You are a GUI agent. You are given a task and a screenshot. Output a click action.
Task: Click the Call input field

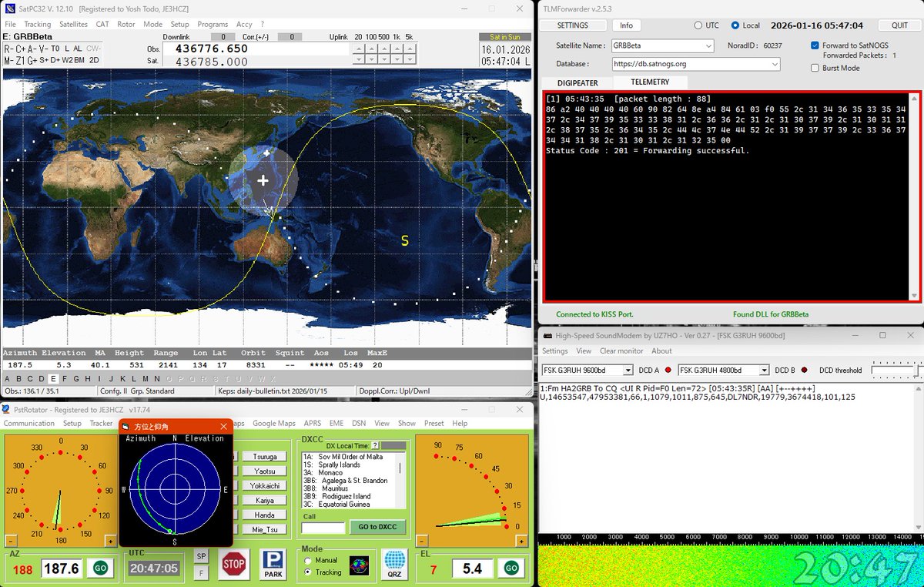tap(323, 528)
